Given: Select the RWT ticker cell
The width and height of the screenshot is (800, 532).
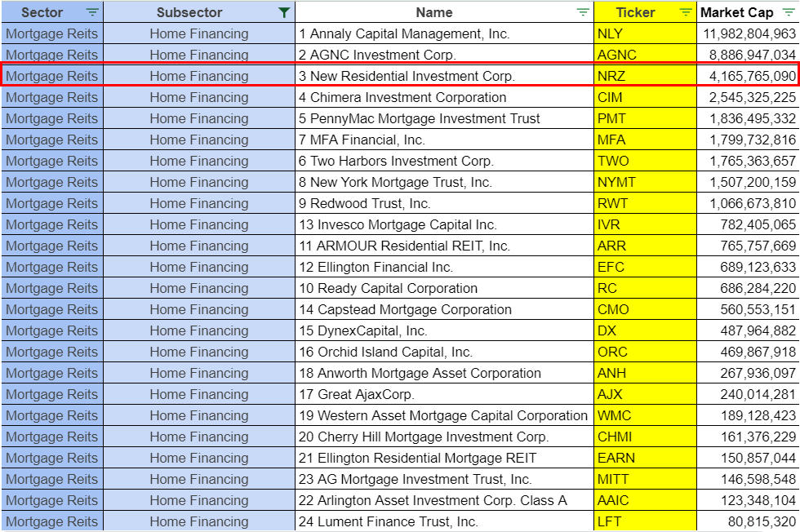Looking at the screenshot, I should point(646,203).
